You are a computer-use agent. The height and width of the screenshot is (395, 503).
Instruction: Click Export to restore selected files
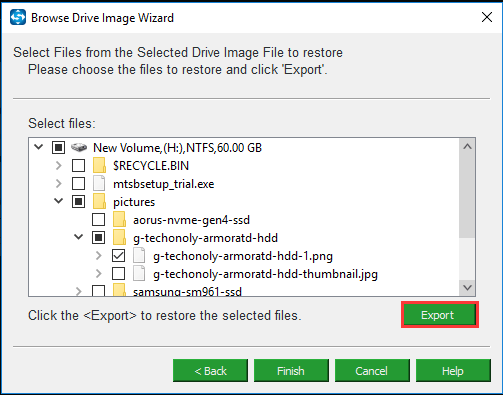click(x=440, y=315)
